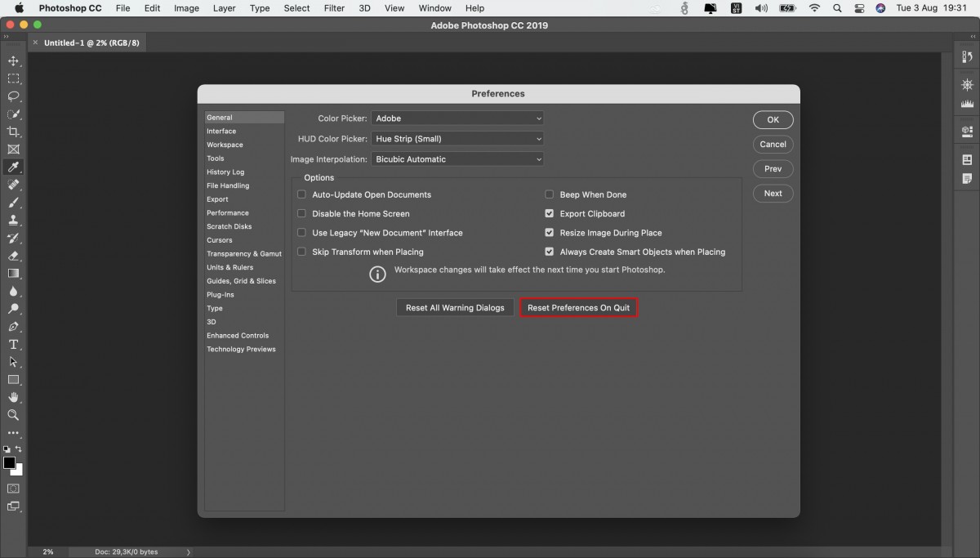Select the Blur tool
This screenshot has height=558, width=980.
click(13, 292)
